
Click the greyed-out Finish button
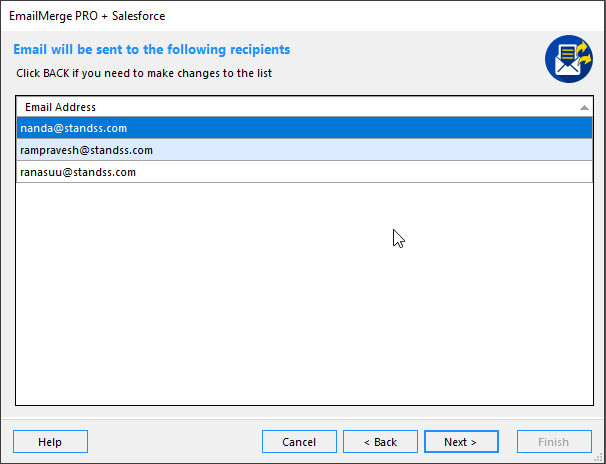pyautogui.click(x=554, y=442)
